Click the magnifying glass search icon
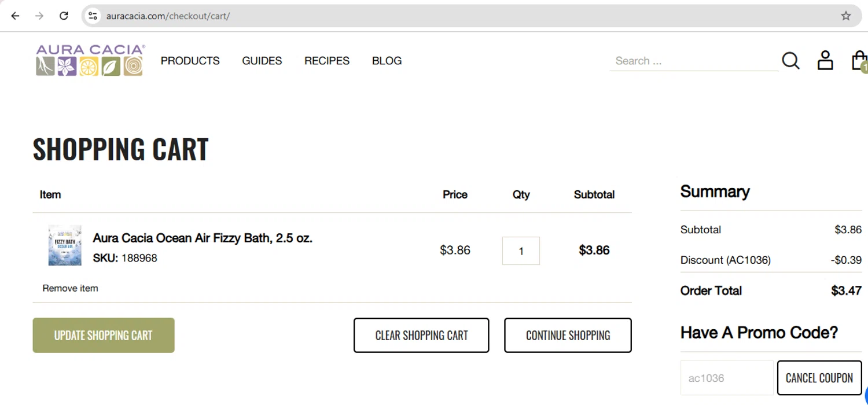This screenshot has width=868, height=405. (x=790, y=60)
